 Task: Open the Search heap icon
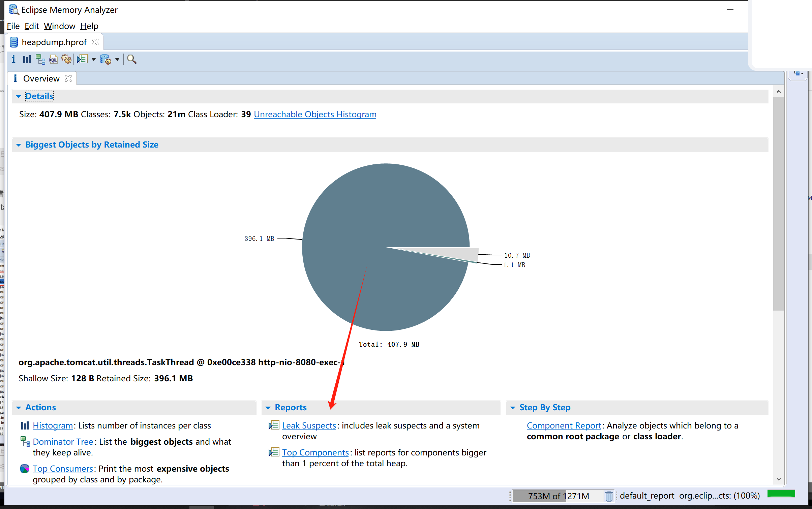131,59
